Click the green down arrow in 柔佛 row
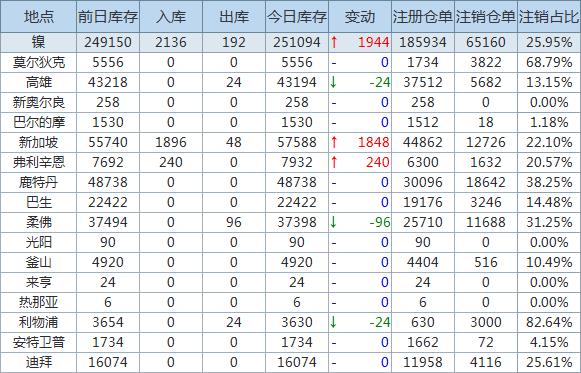 coord(333,222)
